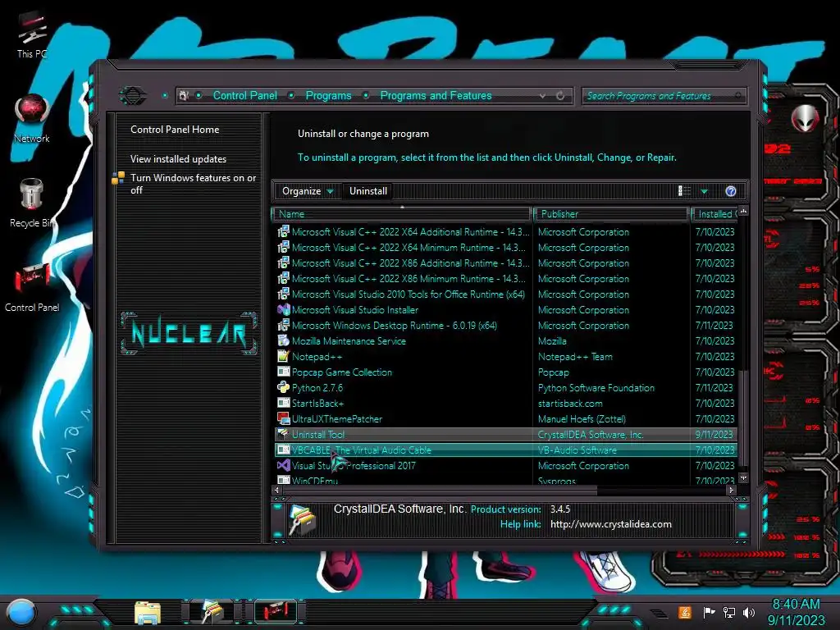Click Visual Studio Professional 2017 icon

[x=283, y=466]
